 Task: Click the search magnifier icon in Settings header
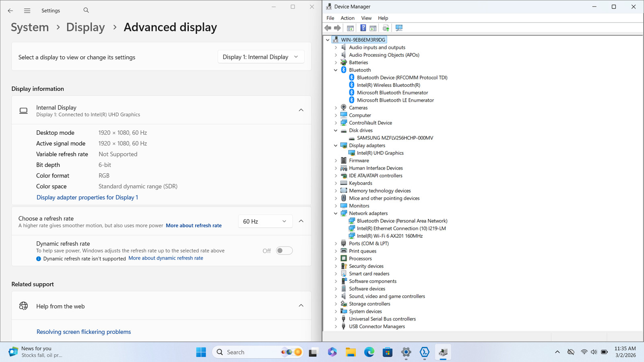(x=86, y=10)
